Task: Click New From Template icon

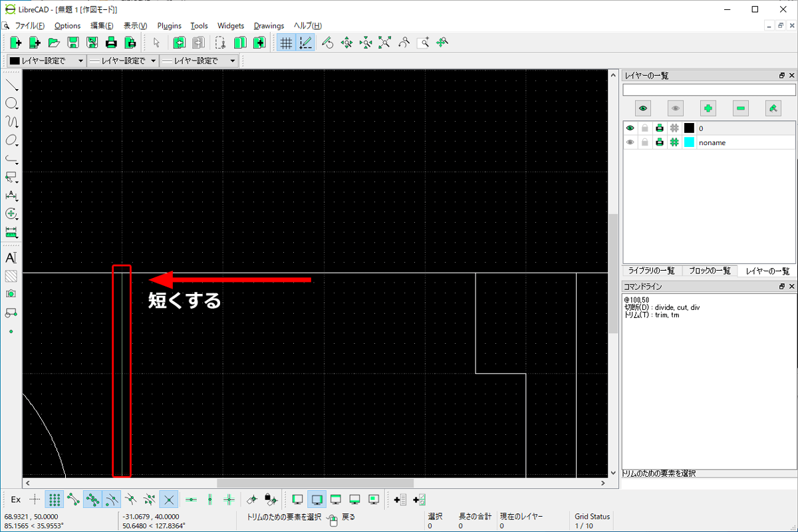Action: tap(35, 43)
